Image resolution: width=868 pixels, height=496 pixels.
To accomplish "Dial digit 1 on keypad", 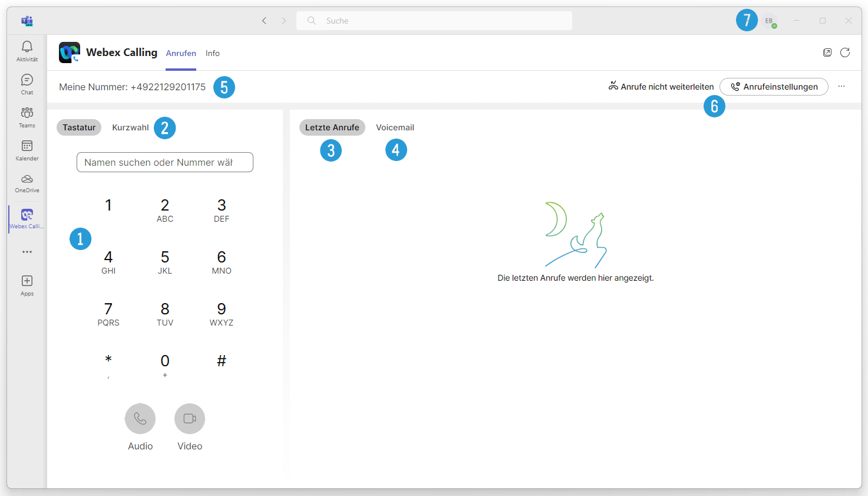I will click(108, 205).
